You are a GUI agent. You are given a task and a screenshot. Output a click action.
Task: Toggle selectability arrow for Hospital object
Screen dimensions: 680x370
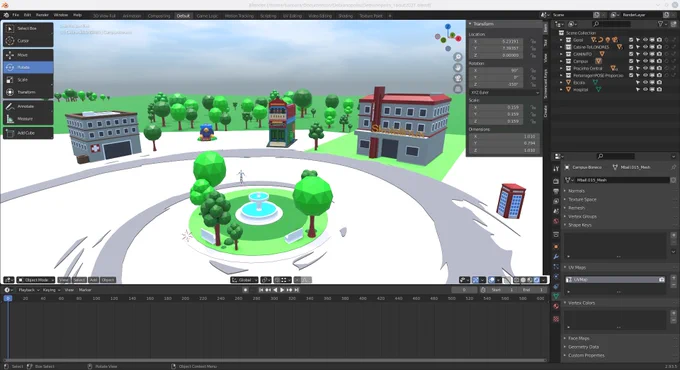[638, 89]
